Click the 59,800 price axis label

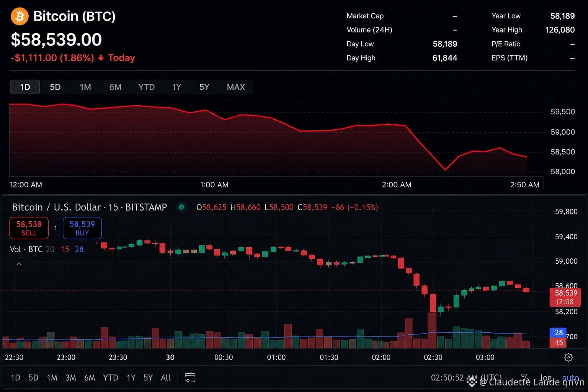[x=566, y=212]
